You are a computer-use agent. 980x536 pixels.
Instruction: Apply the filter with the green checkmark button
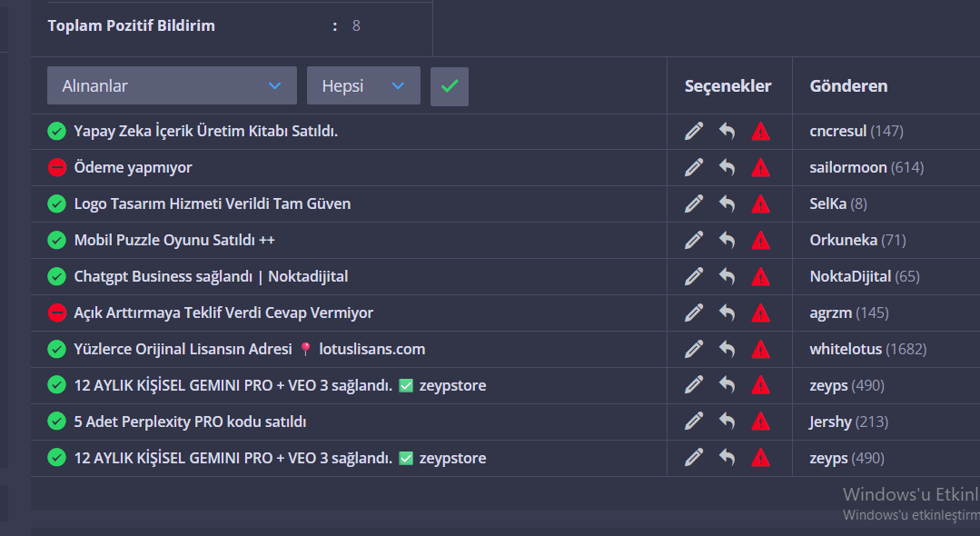449,86
